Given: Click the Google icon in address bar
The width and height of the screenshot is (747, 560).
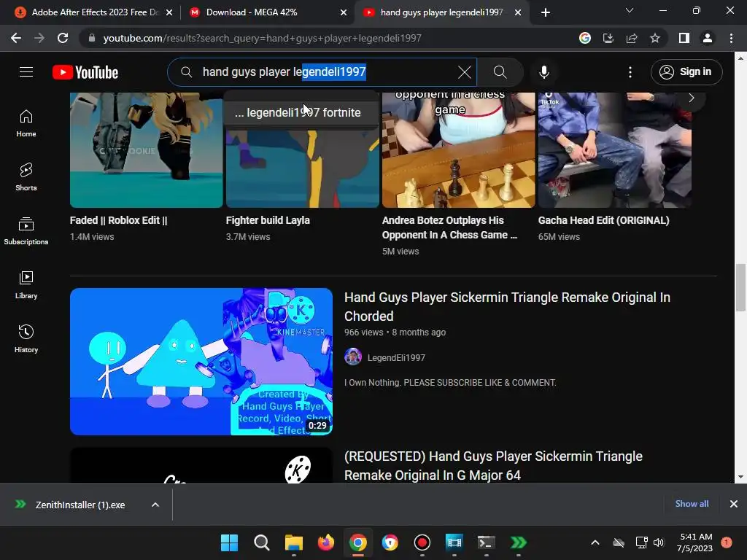Looking at the screenshot, I should coord(585,38).
